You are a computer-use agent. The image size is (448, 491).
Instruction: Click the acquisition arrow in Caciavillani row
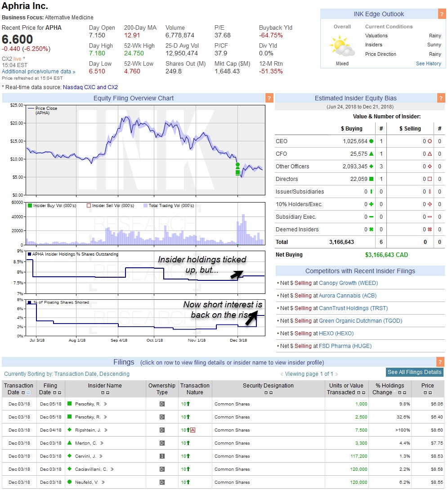point(188,469)
